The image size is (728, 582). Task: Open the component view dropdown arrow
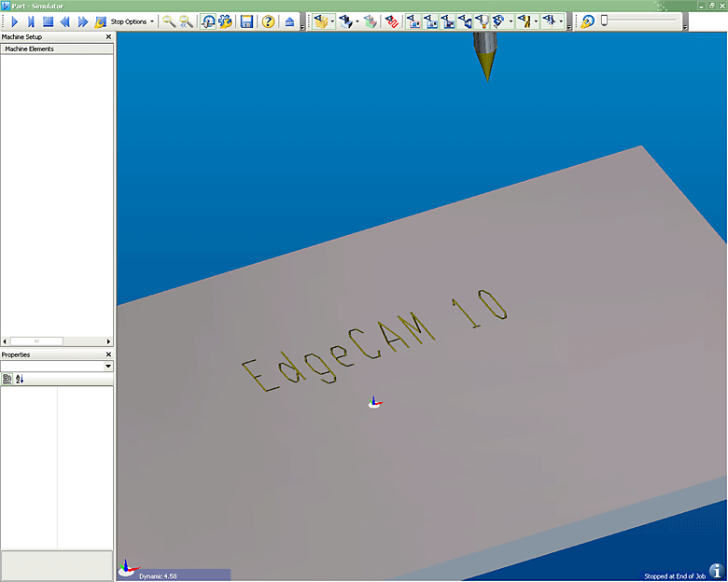(357, 21)
